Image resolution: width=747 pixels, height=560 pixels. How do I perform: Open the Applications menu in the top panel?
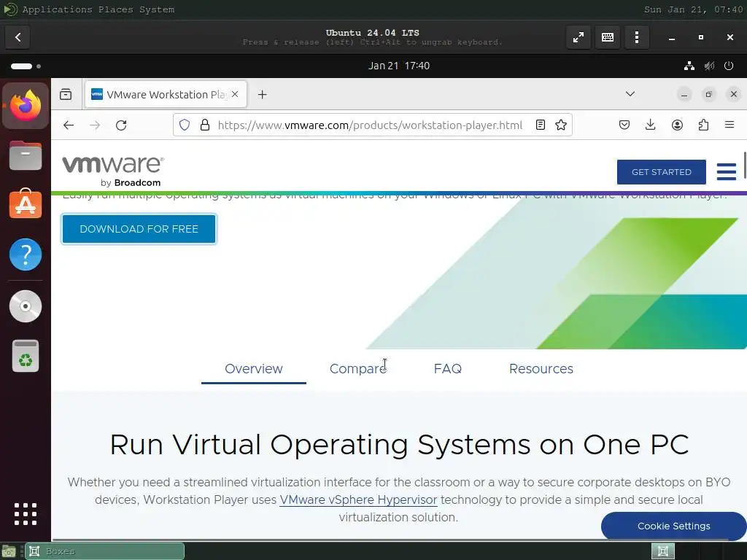(57, 9)
